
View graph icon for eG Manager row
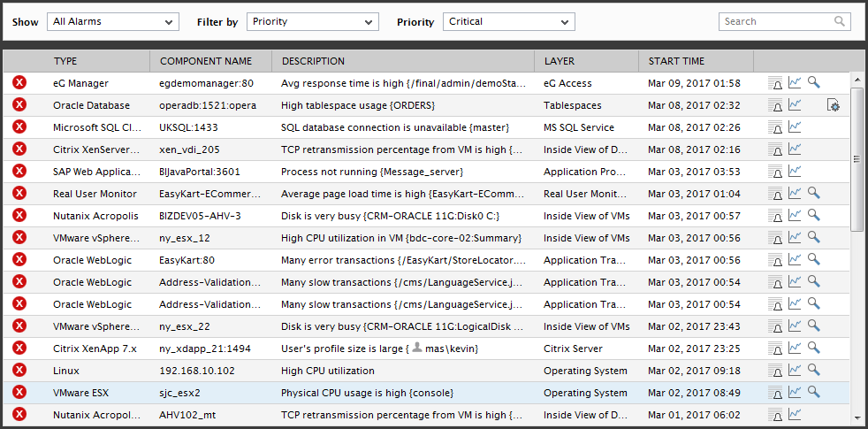[x=795, y=83]
